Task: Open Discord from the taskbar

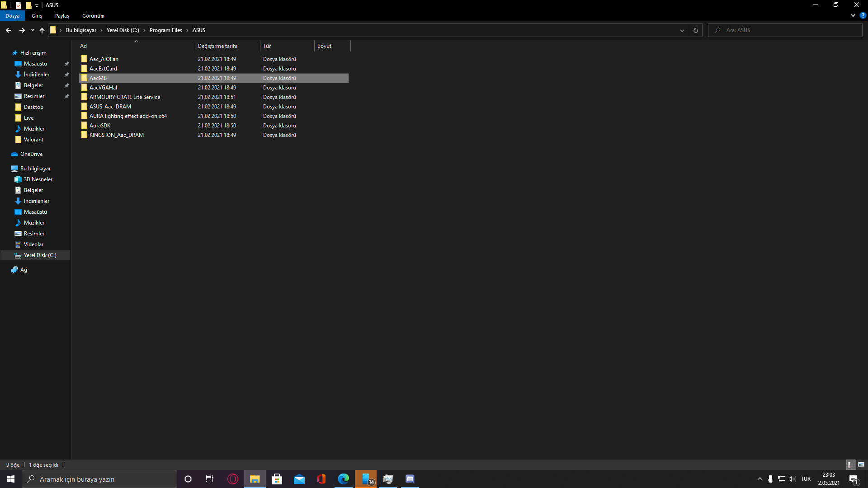Action: (x=410, y=479)
